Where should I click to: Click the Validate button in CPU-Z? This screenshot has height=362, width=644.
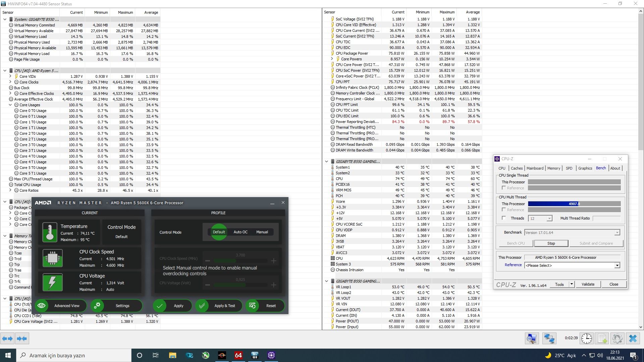pos(588,284)
